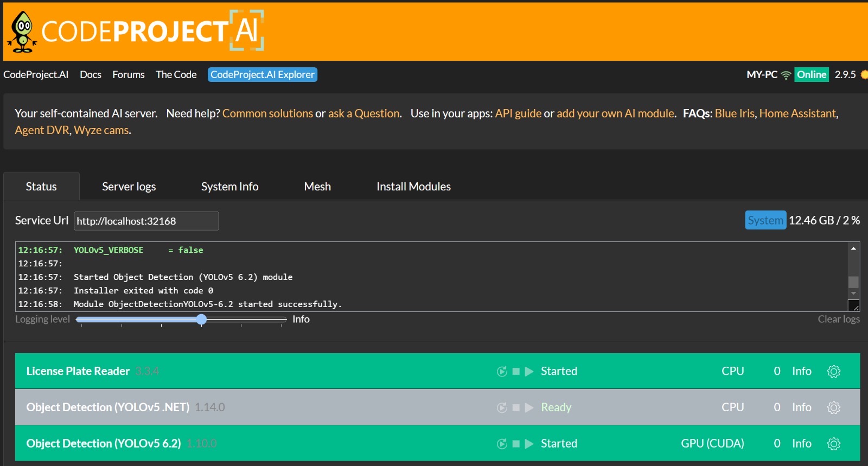Open the Agent DVR FAQ link

tap(42, 130)
